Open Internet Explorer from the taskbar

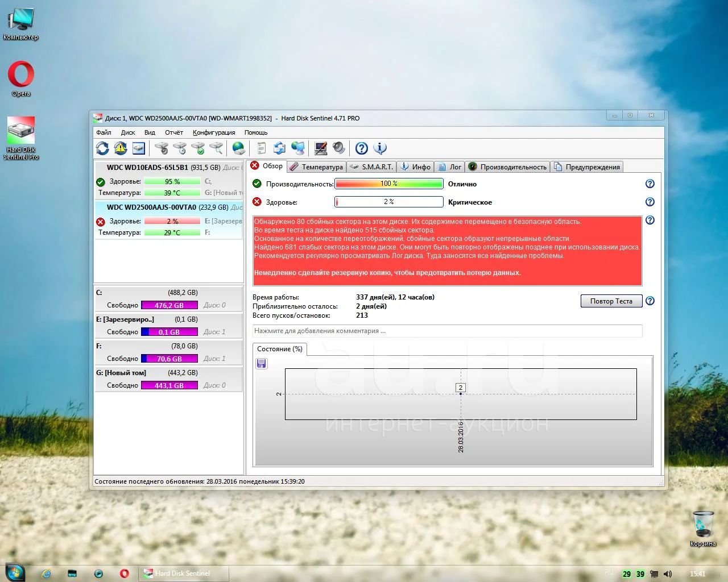[46, 573]
